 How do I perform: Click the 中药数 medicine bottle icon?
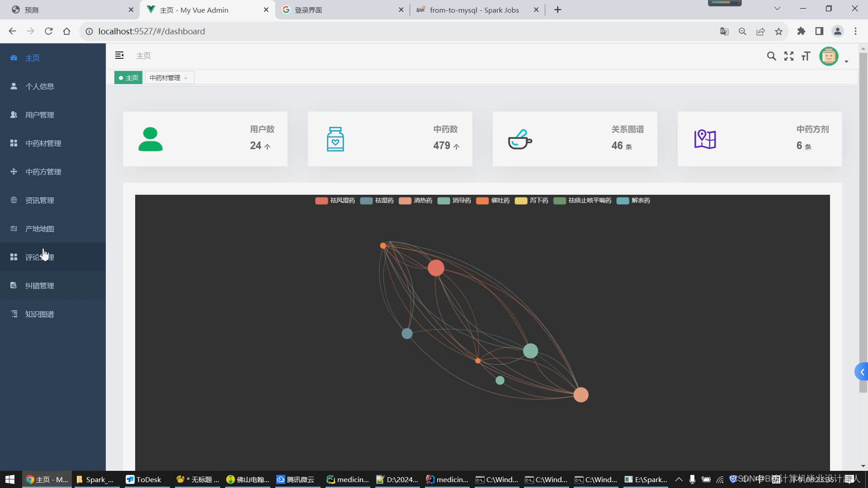(335, 139)
